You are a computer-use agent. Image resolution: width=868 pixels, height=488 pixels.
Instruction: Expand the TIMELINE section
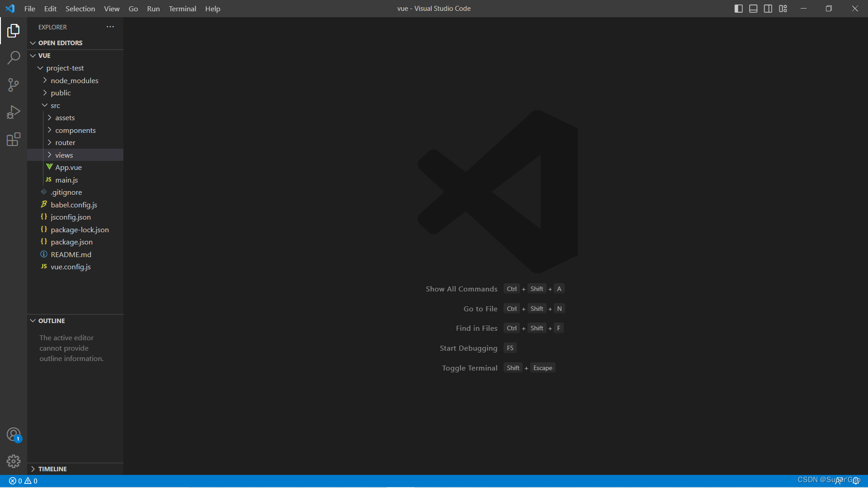click(x=52, y=469)
